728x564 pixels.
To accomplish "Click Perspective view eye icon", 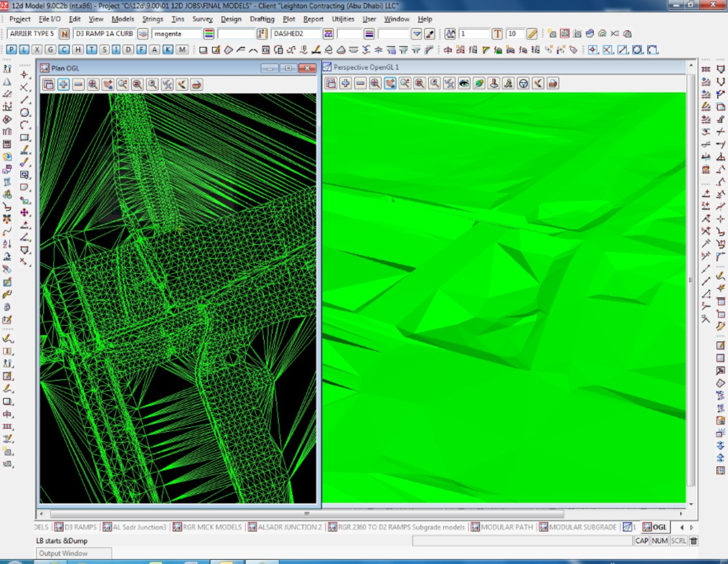I will click(x=464, y=83).
